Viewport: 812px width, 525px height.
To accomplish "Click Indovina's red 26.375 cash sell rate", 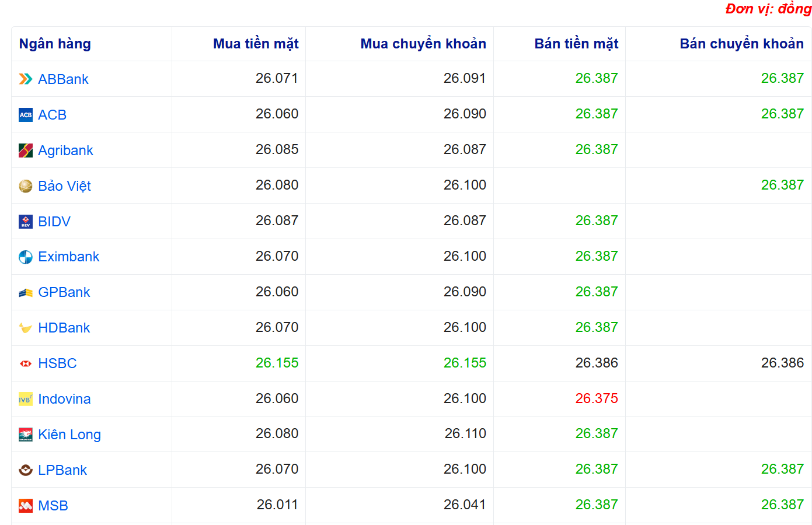I will (x=596, y=398).
